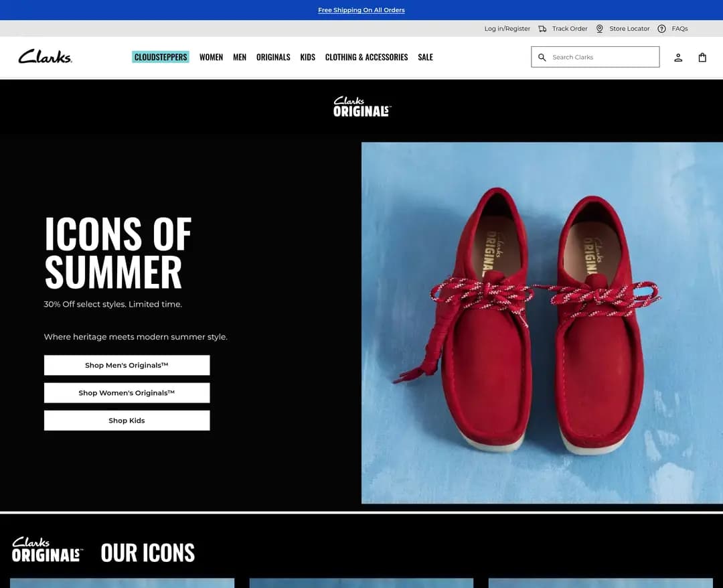The width and height of the screenshot is (723, 588).
Task: Open the Men menu
Action: point(240,57)
